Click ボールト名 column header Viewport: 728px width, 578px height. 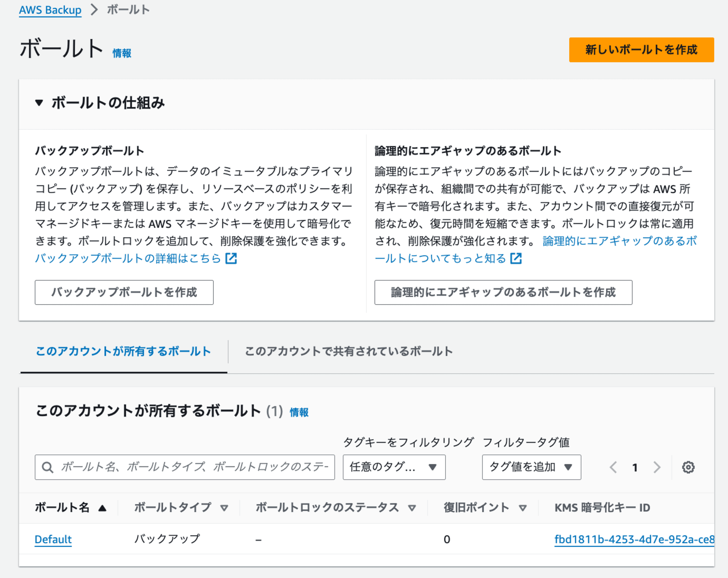tap(62, 507)
